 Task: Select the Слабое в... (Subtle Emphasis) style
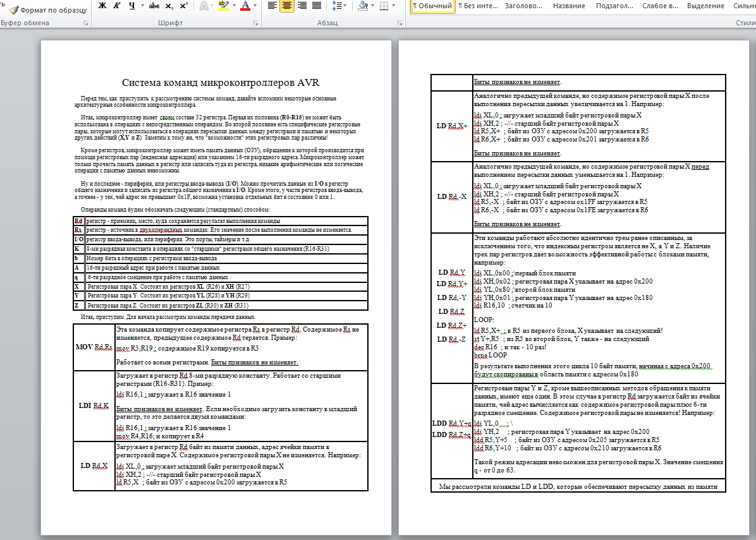(x=660, y=6)
